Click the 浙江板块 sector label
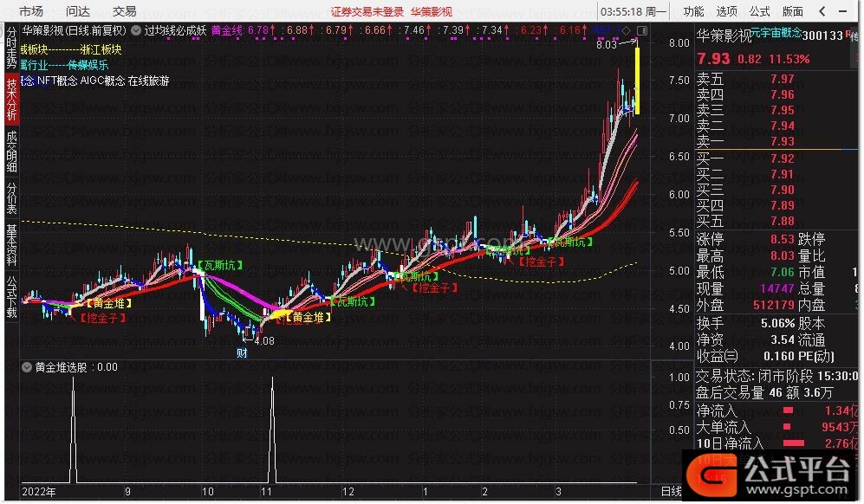The image size is (864, 504). 101,49
